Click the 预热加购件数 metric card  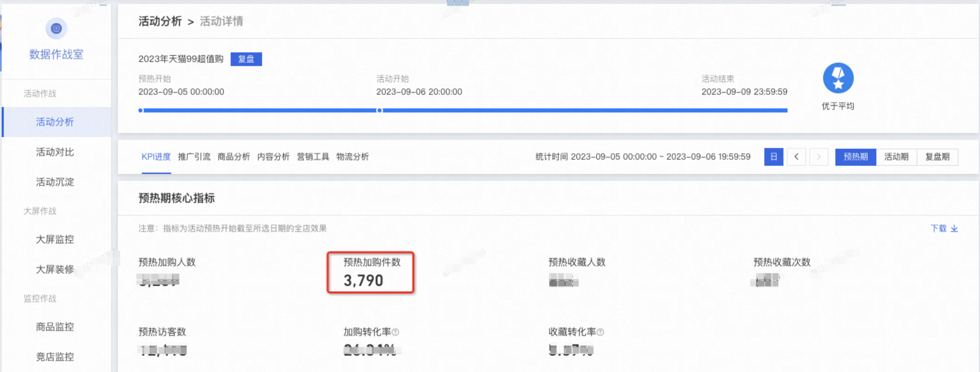[x=371, y=272]
